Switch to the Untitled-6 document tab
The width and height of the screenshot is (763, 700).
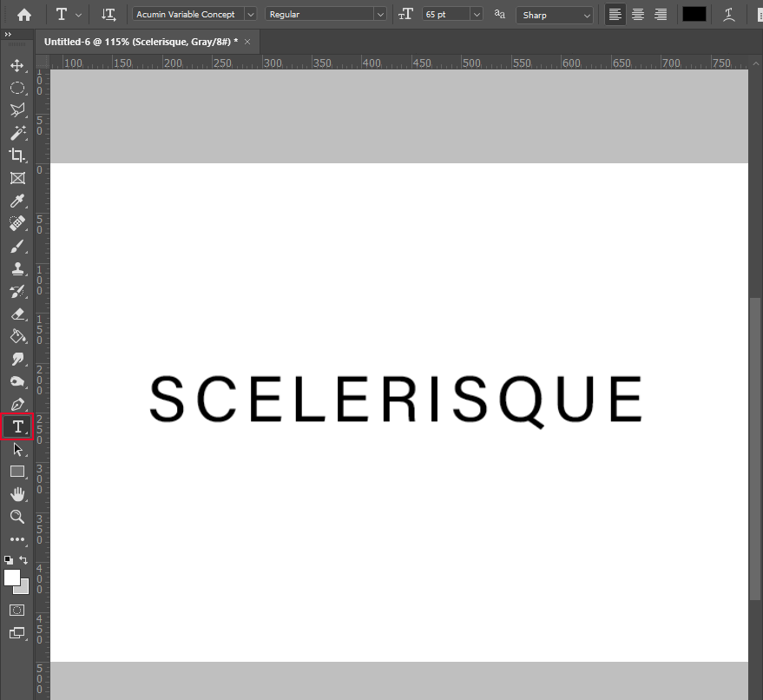[x=141, y=42]
